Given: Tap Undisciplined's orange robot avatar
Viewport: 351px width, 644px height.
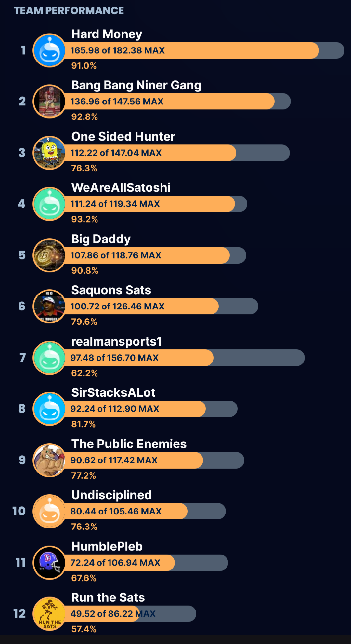Looking at the screenshot, I should (x=49, y=511).
